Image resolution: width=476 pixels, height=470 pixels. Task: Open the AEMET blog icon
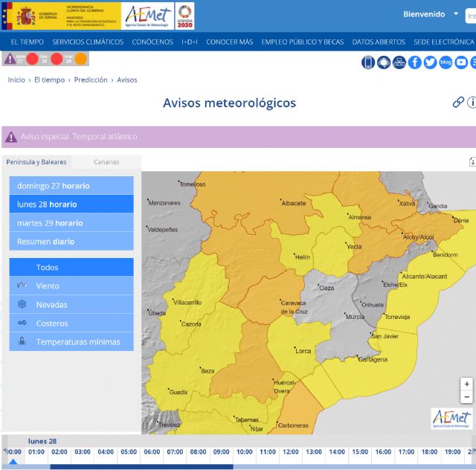[446, 62]
